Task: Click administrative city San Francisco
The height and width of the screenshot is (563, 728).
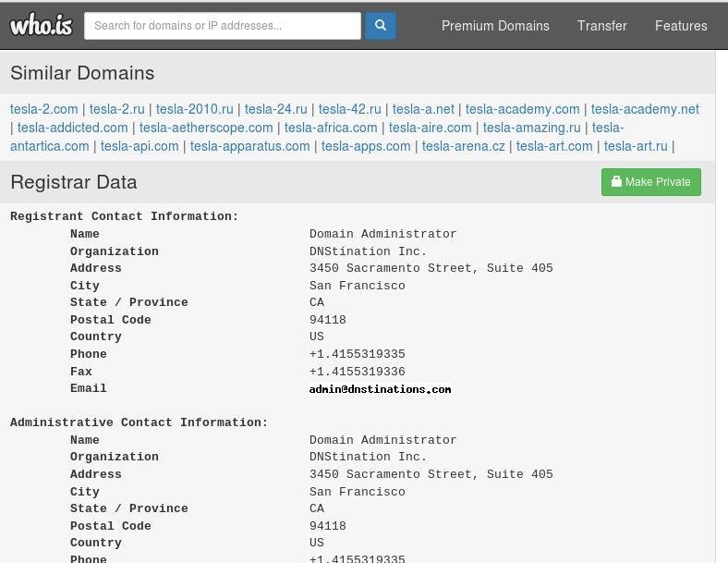Action: coord(357,492)
